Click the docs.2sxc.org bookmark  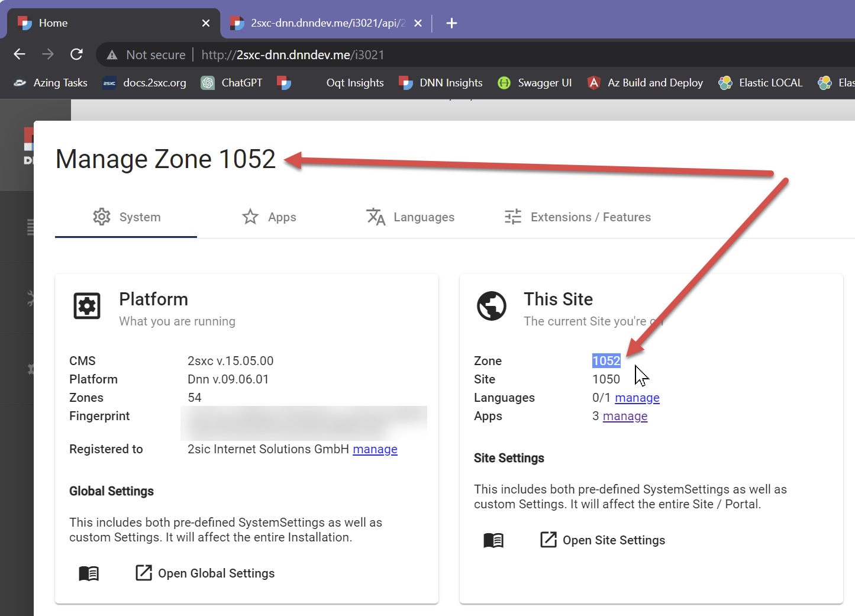[x=144, y=83]
